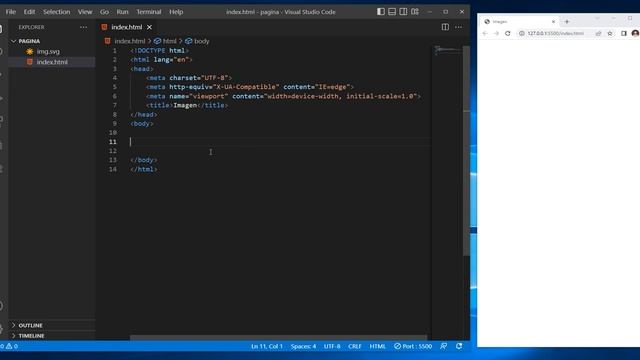The image size is (640, 360).
Task: Change line ending via CRLF
Action: [355, 346]
